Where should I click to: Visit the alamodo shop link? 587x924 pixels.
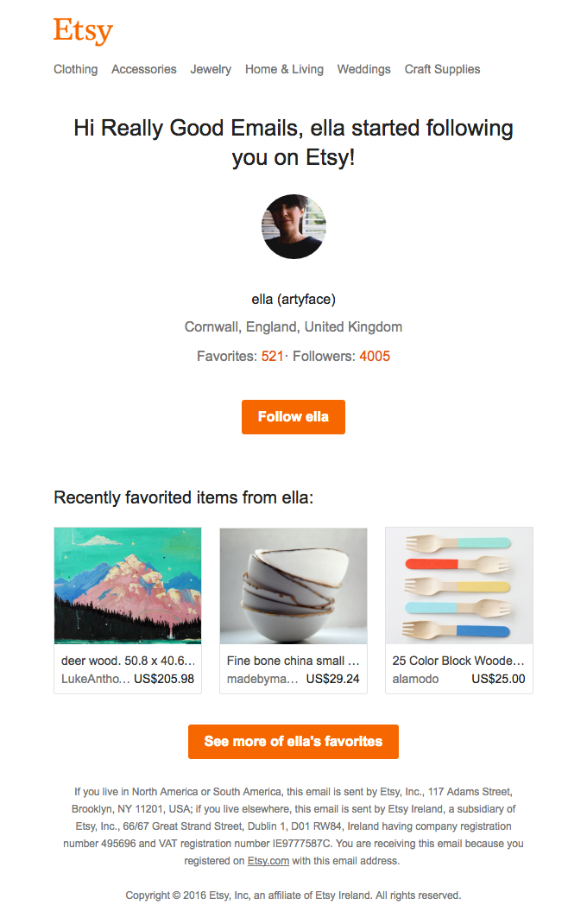(x=416, y=679)
